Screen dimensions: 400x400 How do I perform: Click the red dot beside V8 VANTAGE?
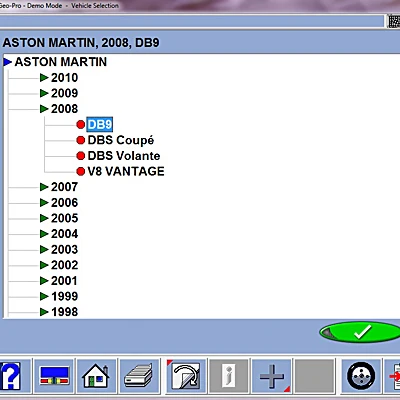coord(80,171)
